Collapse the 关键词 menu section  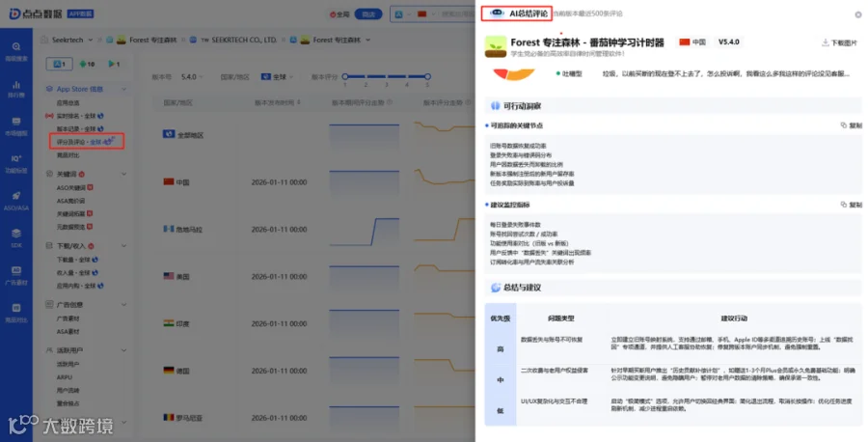[123, 174]
